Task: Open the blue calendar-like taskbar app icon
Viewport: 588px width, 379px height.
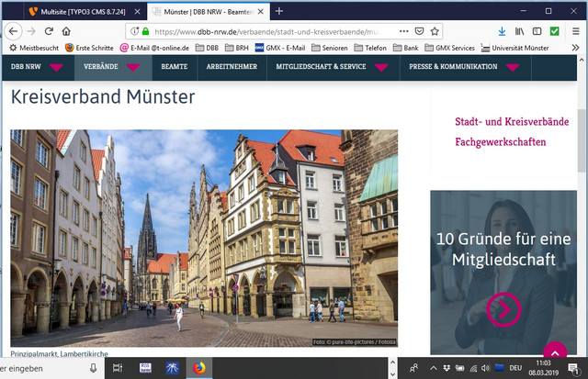Action: click(x=145, y=369)
